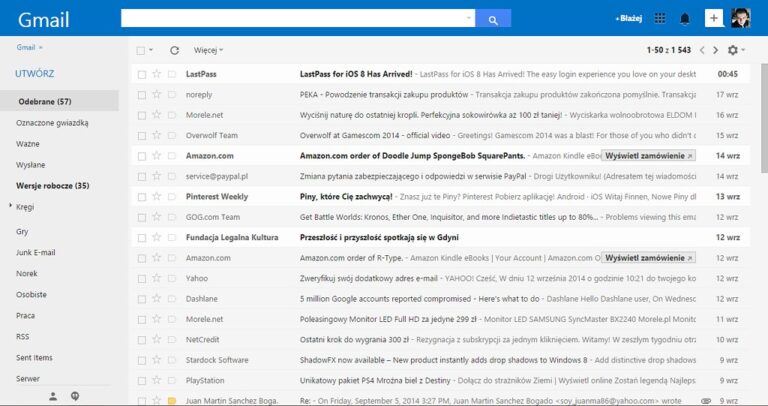Click the plus share button
The width and height of the screenshot is (768, 406).
tap(714, 19)
